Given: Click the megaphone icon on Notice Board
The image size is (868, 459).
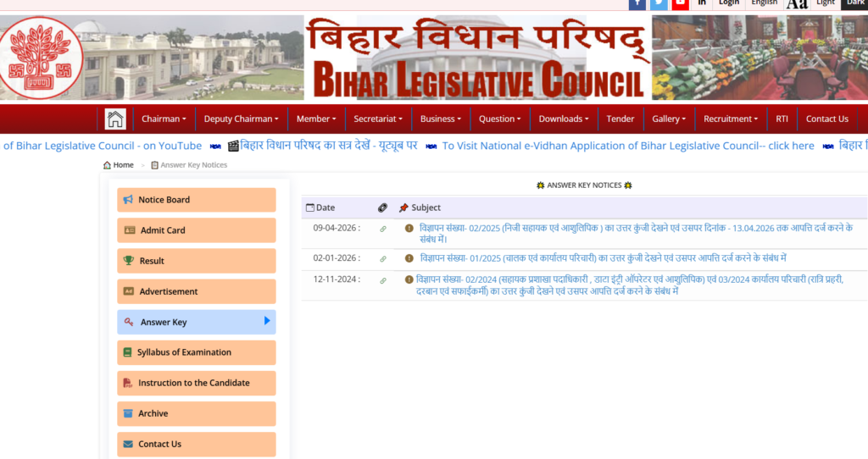Looking at the screenshot, I should point(128,200).
